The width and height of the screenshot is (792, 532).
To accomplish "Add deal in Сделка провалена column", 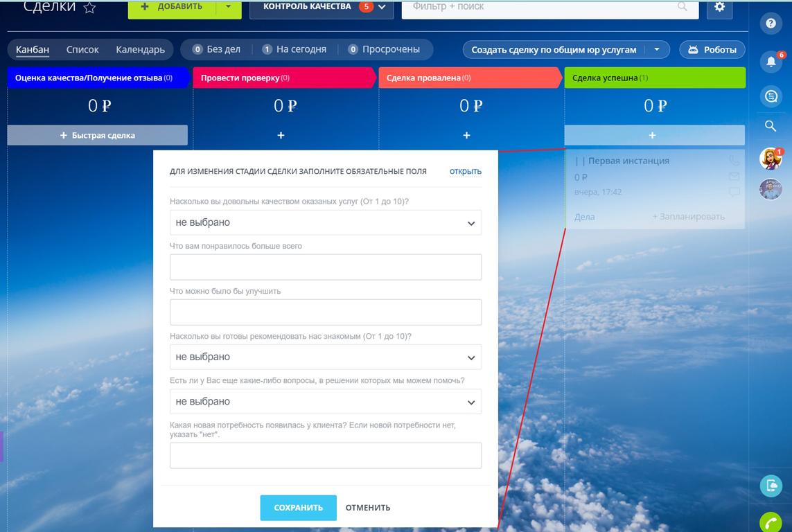I will coord(466,135).
